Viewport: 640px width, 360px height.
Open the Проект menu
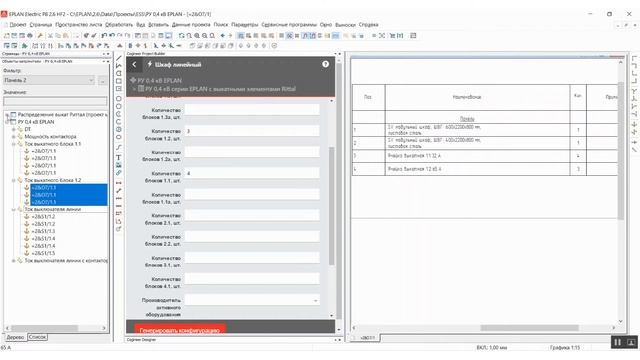[18, 25]
